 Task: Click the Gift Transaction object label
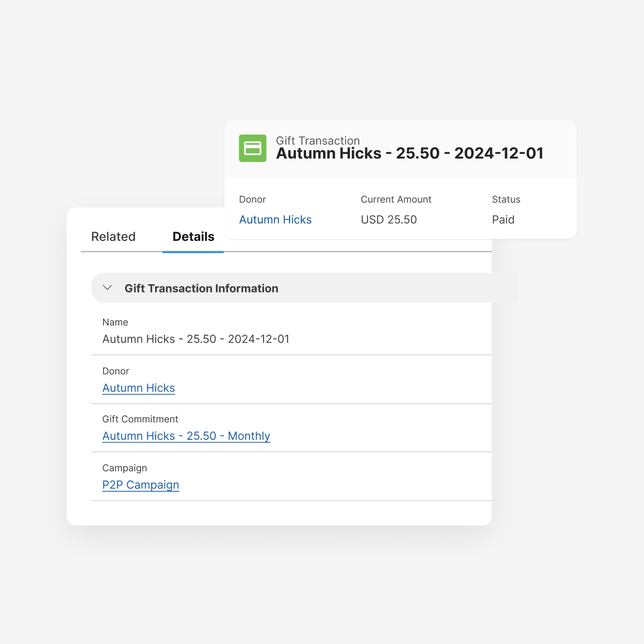tap(318, 140)
